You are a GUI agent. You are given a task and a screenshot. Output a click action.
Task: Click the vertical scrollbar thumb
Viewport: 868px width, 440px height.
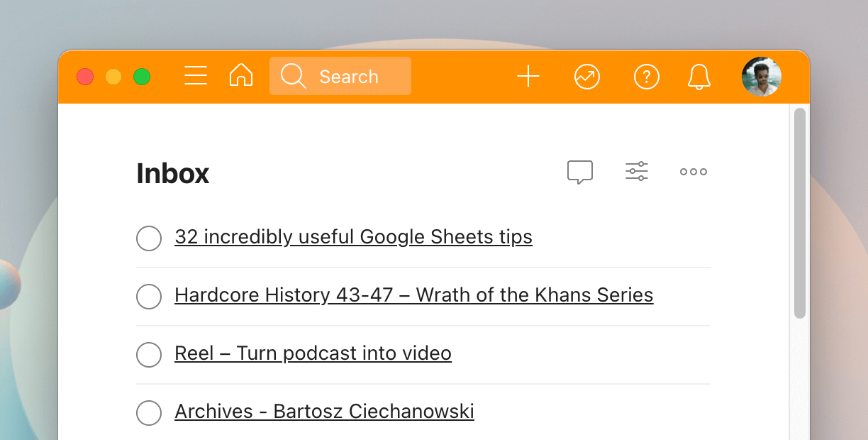click(x=800, y=213)
